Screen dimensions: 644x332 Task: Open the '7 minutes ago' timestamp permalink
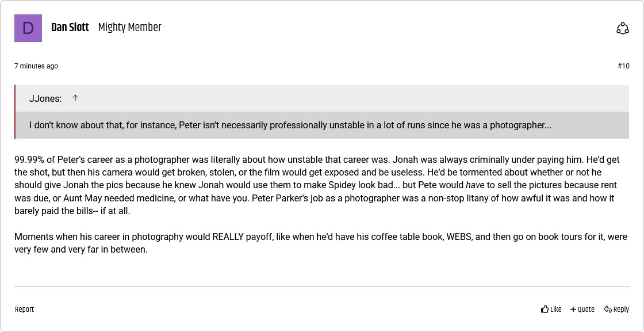coord(36,66)
